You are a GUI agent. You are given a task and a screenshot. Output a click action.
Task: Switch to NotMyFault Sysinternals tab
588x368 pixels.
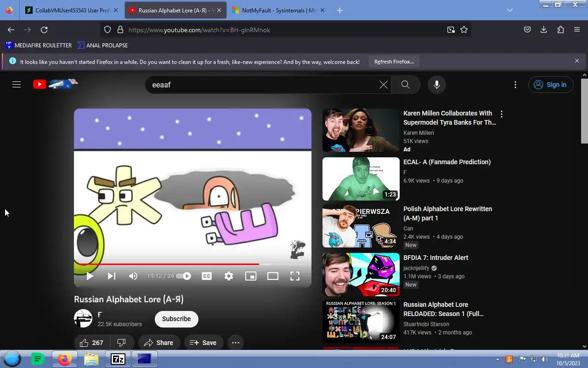click(x=279, y=10)
